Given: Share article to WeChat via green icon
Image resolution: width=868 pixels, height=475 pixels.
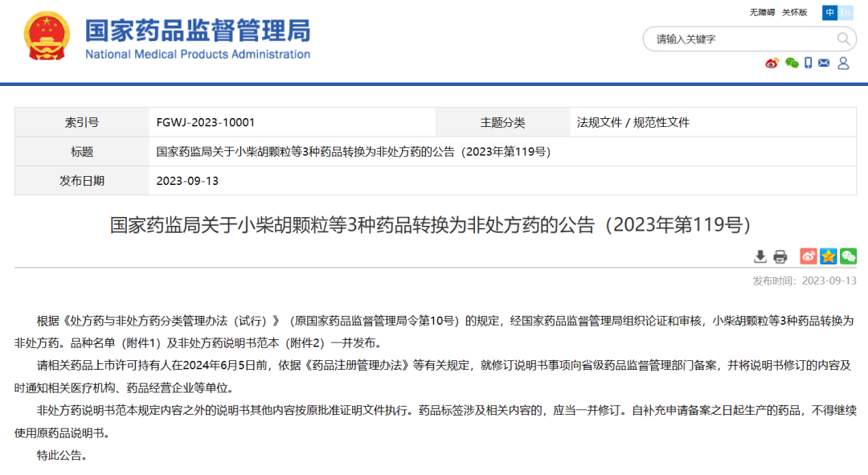Looking at the screenshot, I should click(x=848, y=256).
